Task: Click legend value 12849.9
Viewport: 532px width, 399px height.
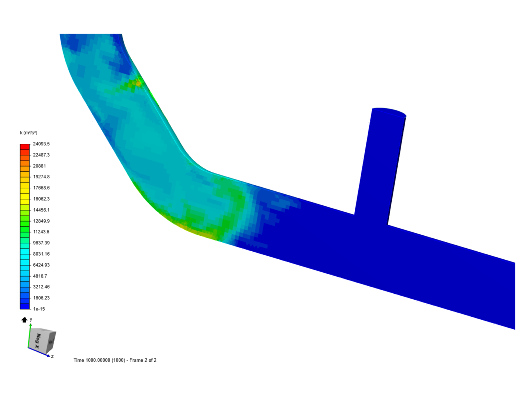Action: coord(41,221)
